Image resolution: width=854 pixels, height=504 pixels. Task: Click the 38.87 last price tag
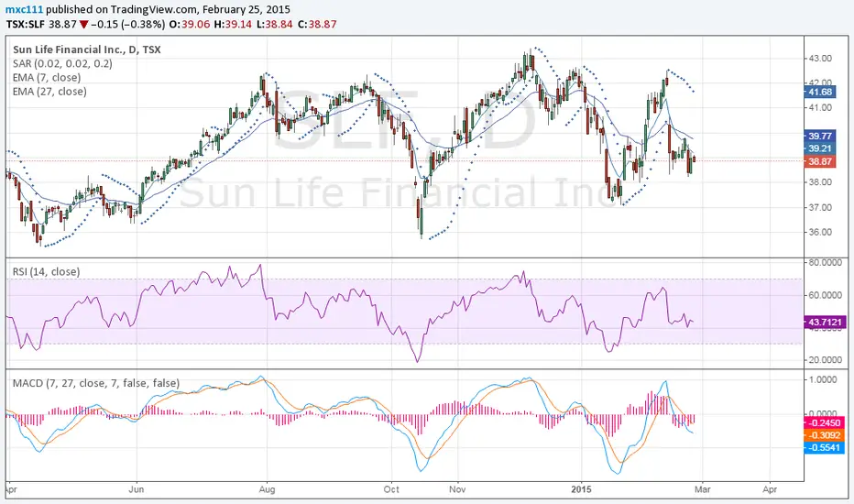(x=820, y=161)
